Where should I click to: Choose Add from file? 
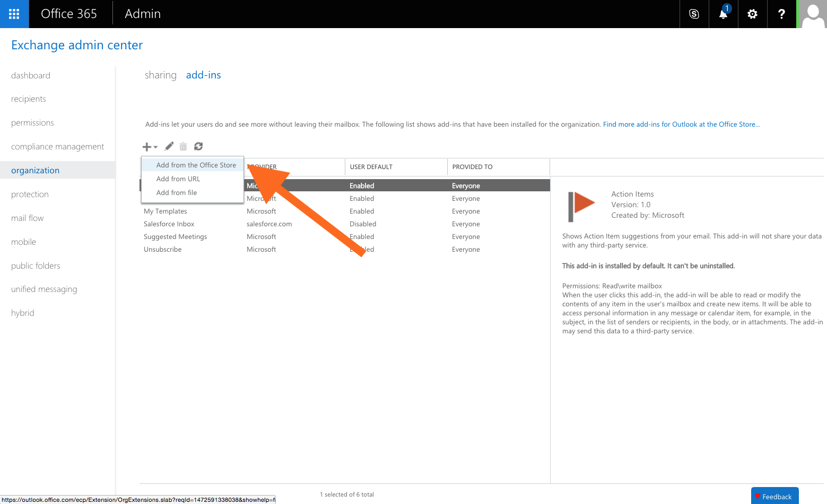point(177,192)
